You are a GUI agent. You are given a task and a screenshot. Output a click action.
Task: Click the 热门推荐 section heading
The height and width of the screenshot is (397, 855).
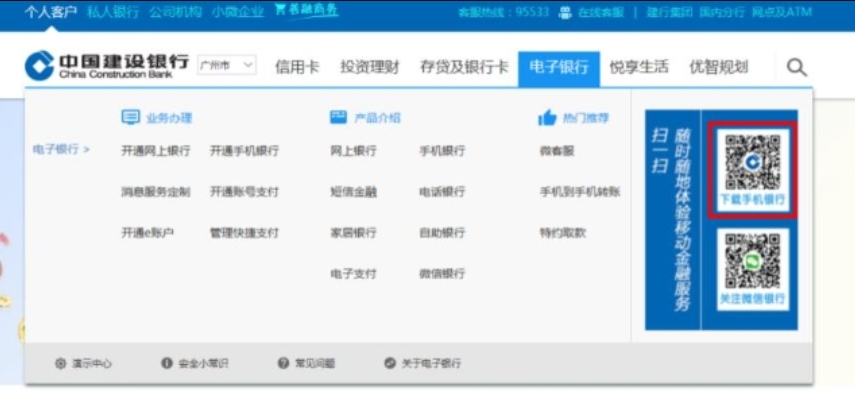pyautogui.click(x=586, y=118)
